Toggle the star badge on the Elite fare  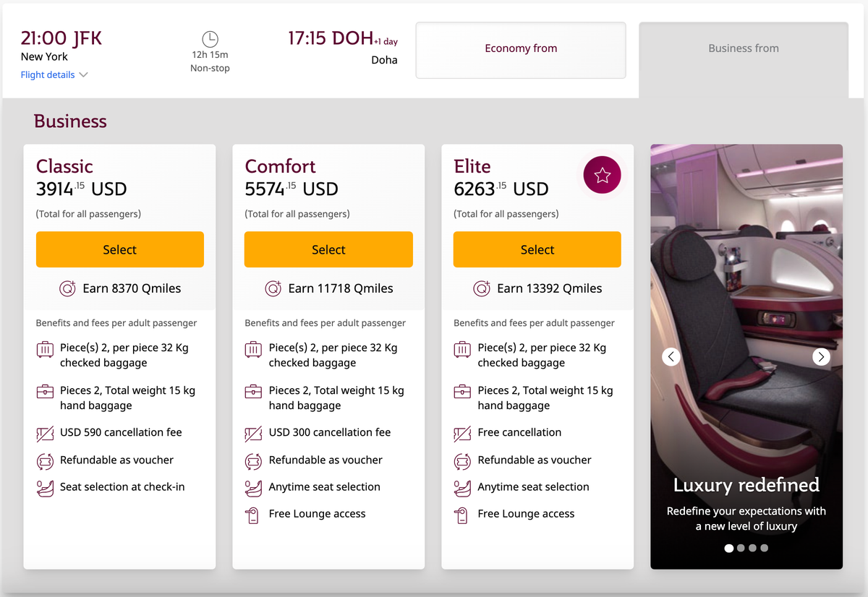click(x=602, y=175)
